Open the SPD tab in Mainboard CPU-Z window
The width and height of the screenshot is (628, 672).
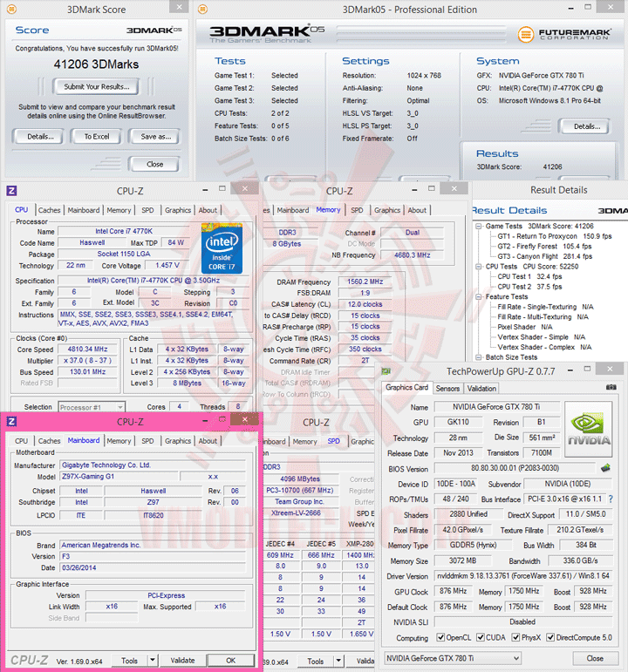pos(147,440)
